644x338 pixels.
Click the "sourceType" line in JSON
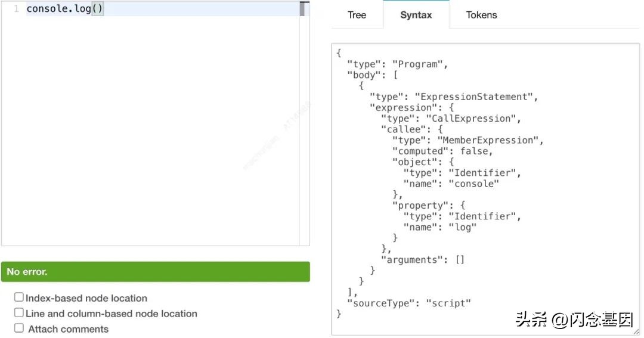pos(409,303)
